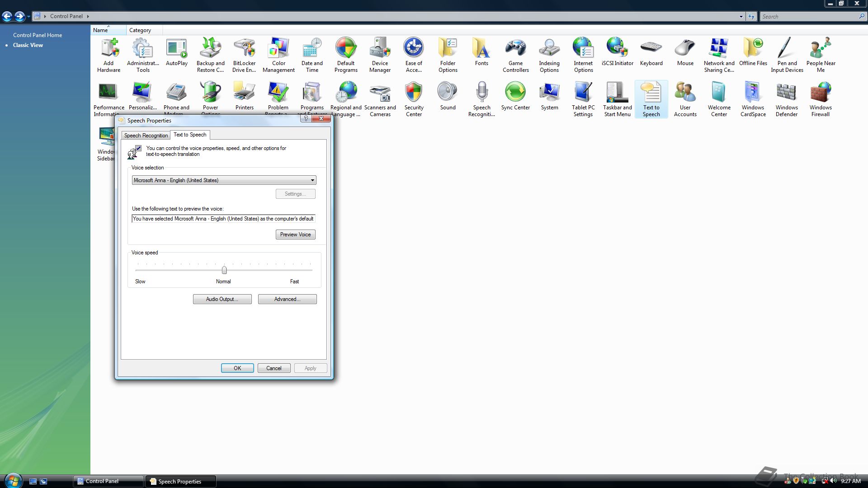
Task: Open Color Management icon
Action: [278, 55]
